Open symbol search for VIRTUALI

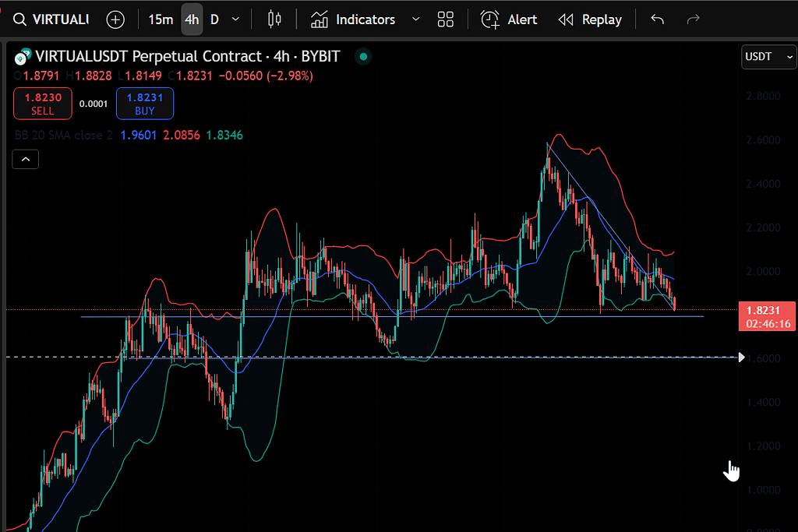[x=51, y=19]
